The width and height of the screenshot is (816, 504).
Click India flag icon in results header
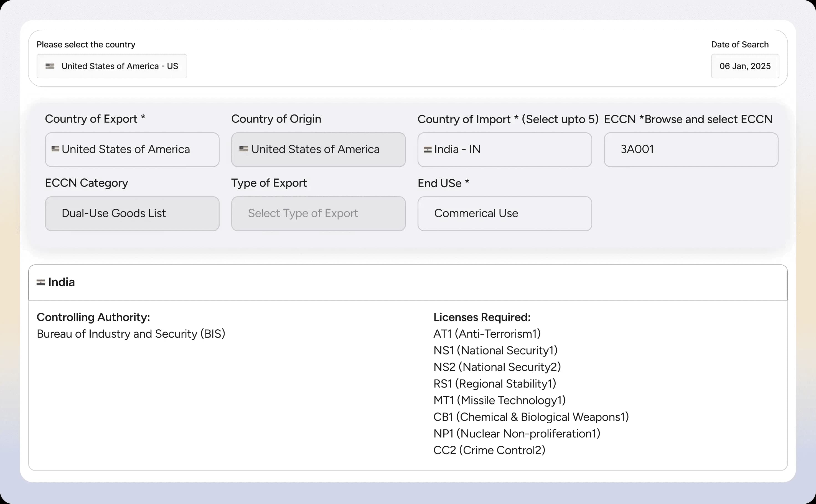(41, 283)
